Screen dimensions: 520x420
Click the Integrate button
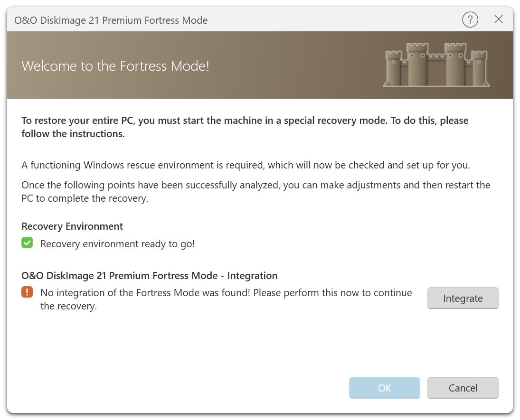(463, 298)
